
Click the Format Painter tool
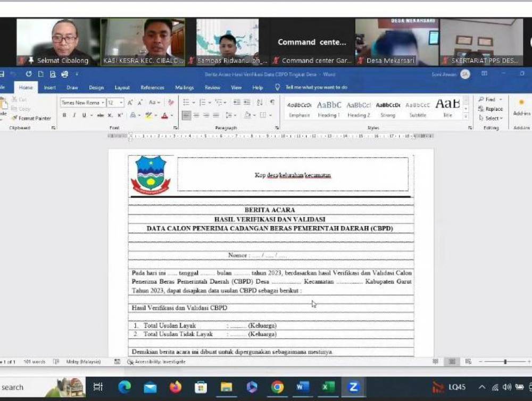(31, 118)
